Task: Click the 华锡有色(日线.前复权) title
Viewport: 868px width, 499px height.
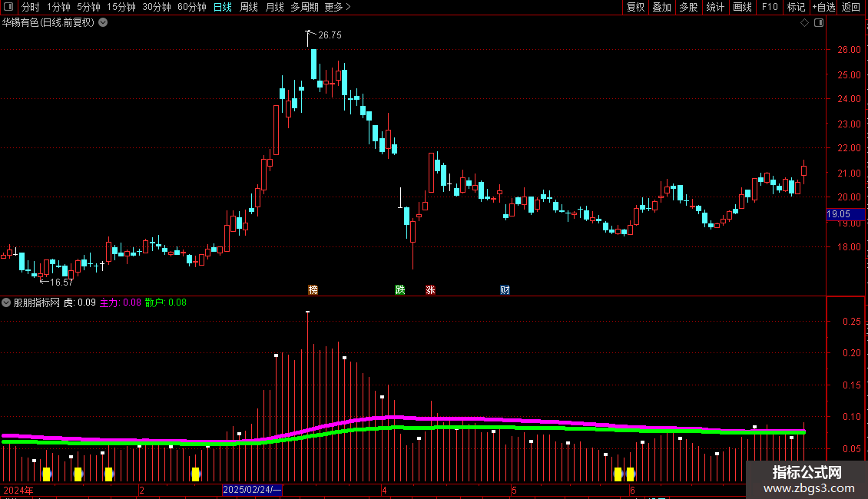Action: tap(48, 23)
